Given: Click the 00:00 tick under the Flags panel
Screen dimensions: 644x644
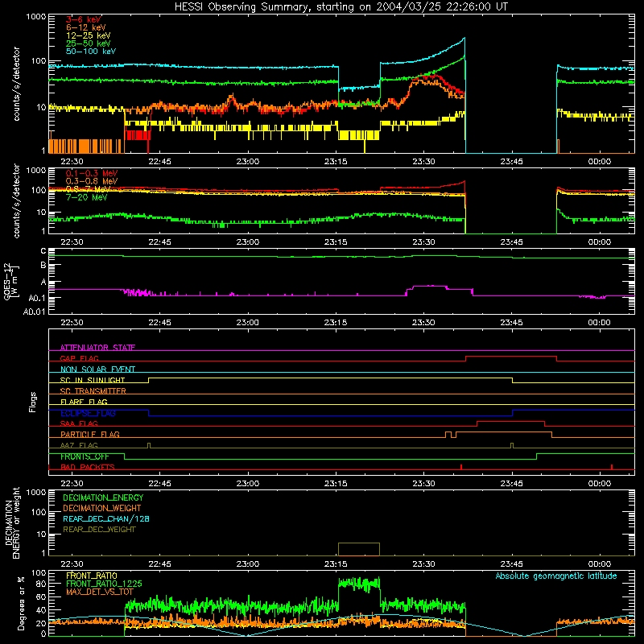Looking at the screenshot, I should point(599,484).
